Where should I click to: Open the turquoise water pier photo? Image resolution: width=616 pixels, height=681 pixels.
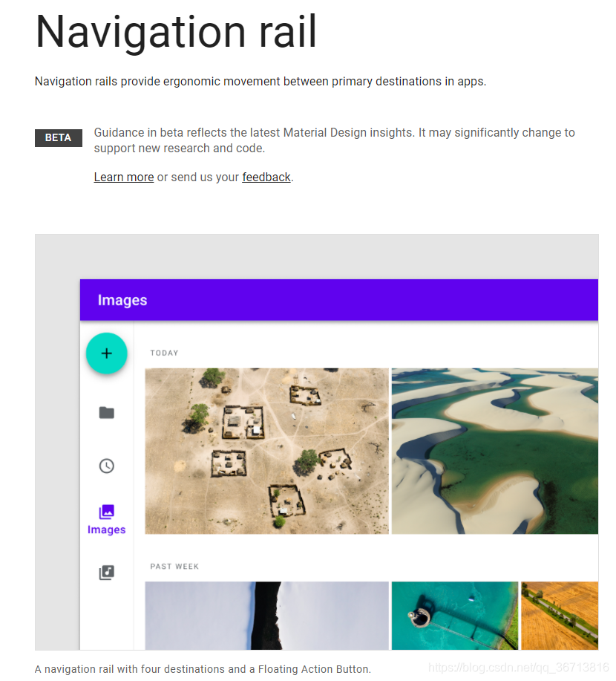tap(454, 616)
